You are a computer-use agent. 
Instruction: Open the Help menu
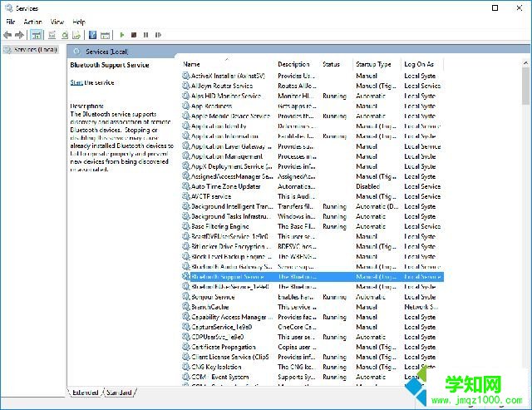[x=79, y=22]
